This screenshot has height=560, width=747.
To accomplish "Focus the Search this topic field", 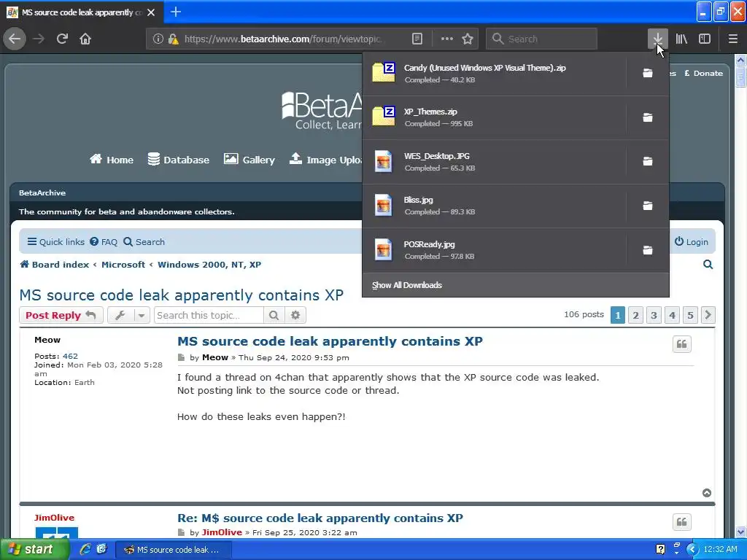I will (209, 315).
